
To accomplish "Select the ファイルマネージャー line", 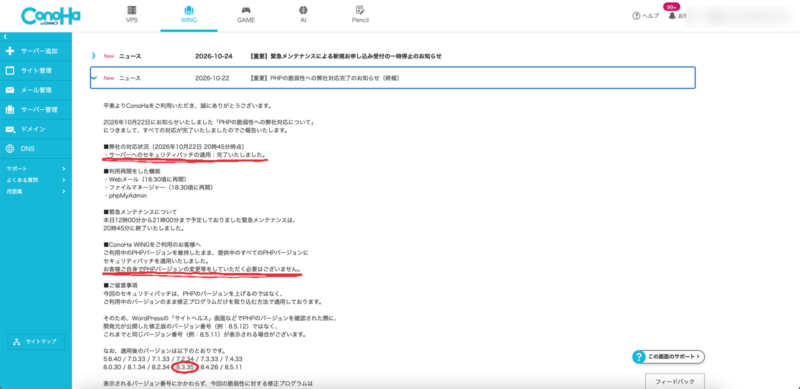I will [x=158, y=187].
